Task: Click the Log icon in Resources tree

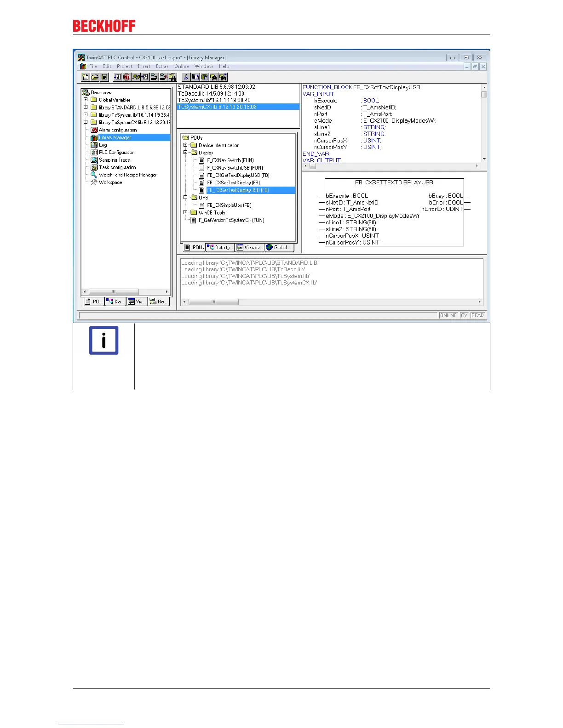Action: pos(94,145)
